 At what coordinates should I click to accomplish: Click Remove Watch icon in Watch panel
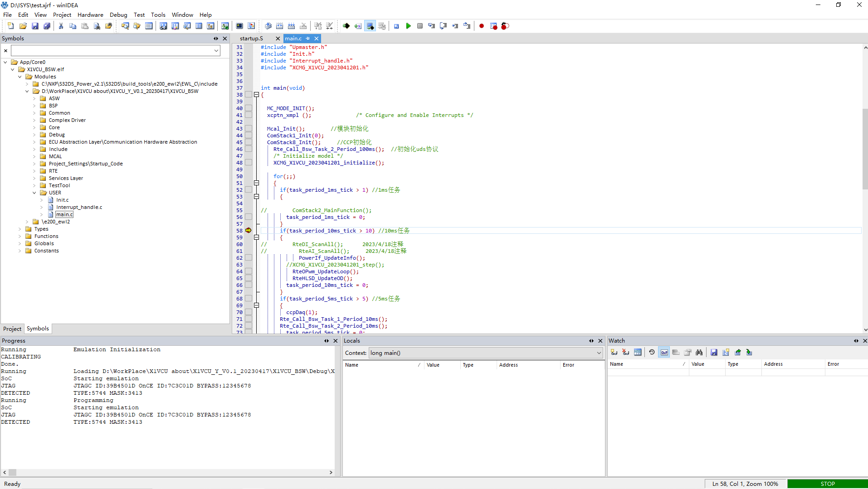coord(626,352)
